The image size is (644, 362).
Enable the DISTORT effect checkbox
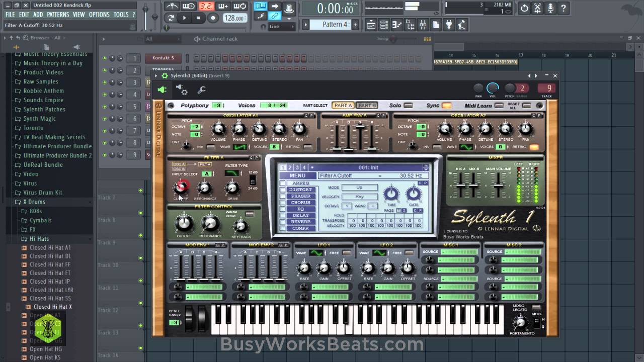[x=282, y=190]
